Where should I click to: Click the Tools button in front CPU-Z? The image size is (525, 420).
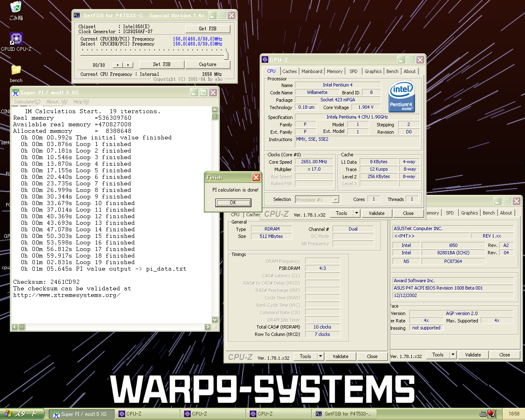pyautogui.click(x=342, y=213)
